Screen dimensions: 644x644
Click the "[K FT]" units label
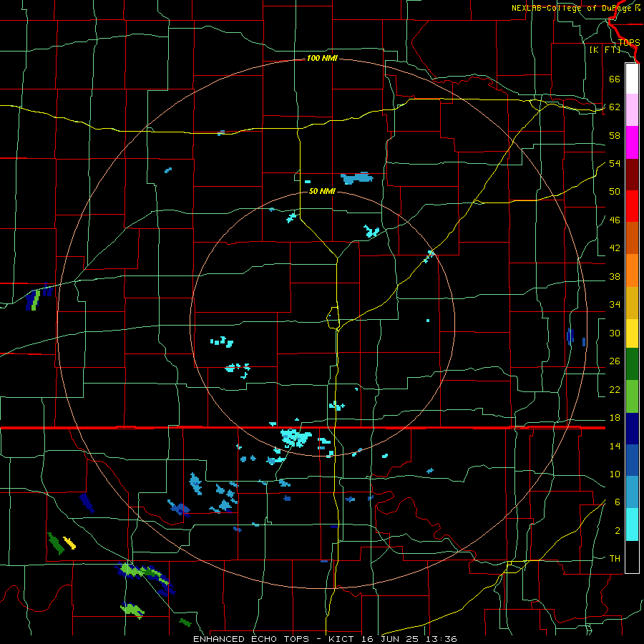point(605,49)
